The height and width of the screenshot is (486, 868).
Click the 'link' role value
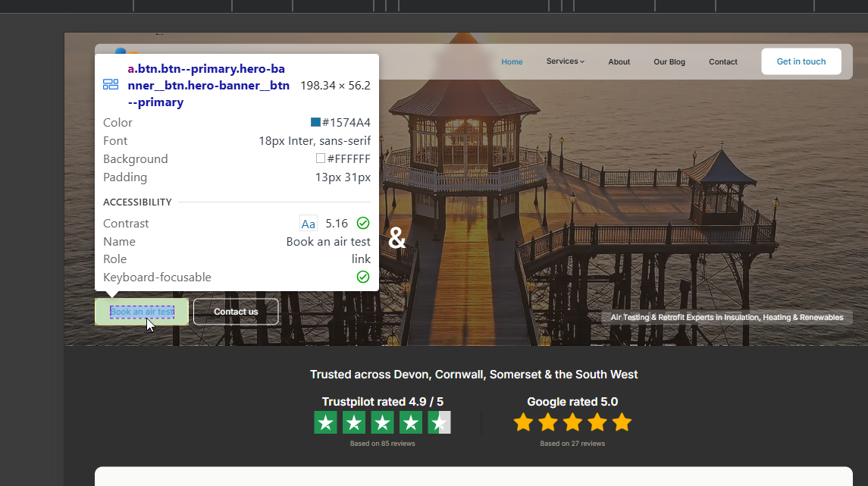[361, 259]
